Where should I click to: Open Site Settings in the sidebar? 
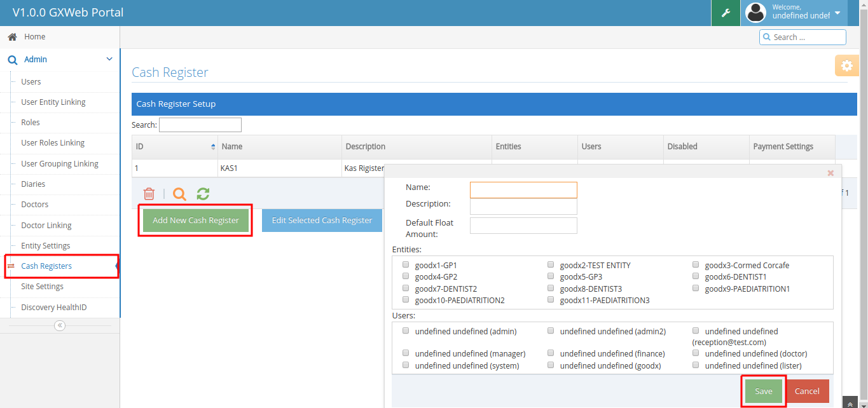point(42,287)
